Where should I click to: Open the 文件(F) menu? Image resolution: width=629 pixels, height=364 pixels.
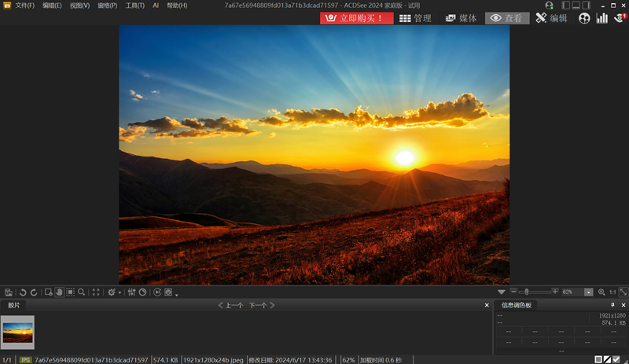tap(25, 6)
